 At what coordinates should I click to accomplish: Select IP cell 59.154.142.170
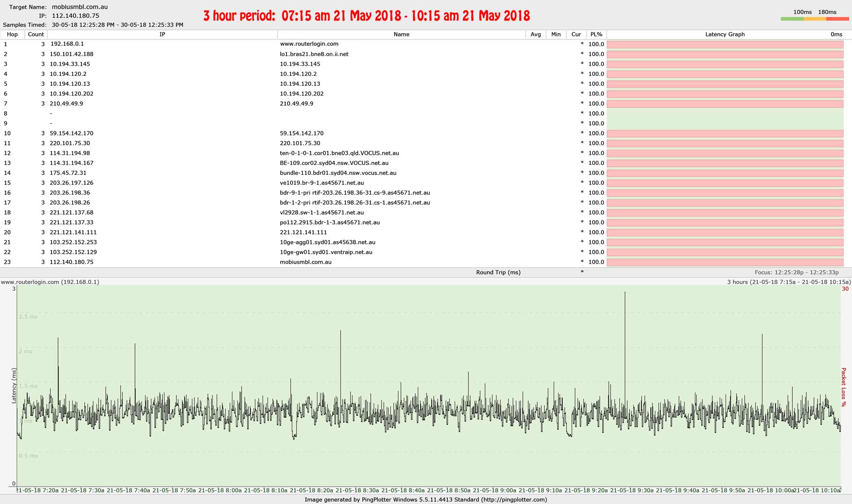coord(72,133)
